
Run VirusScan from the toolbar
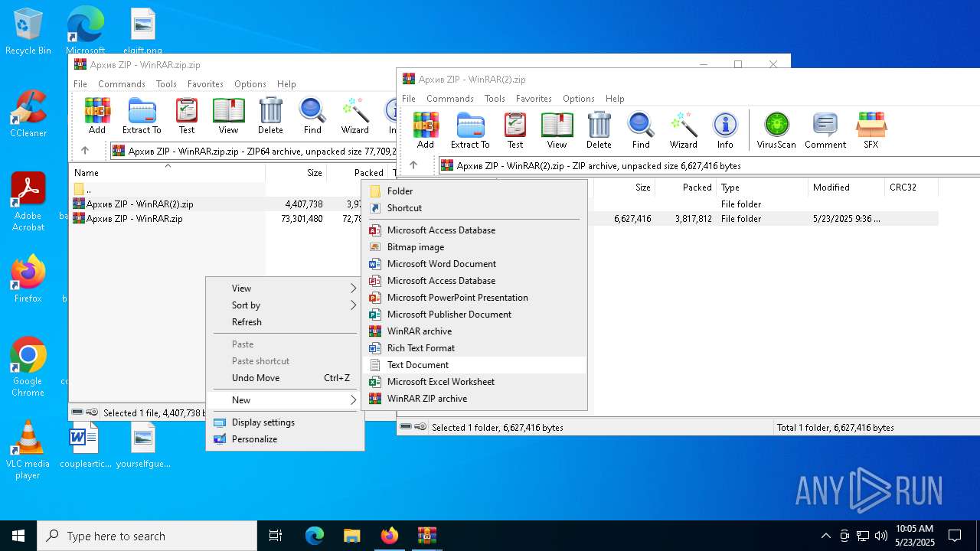[776, 130]
